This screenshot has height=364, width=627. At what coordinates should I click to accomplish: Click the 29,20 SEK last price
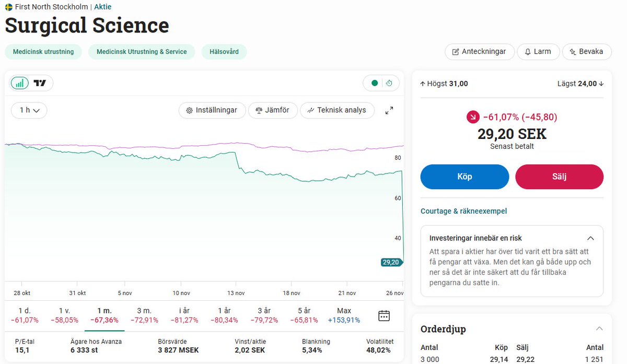(x=512, y=134)
